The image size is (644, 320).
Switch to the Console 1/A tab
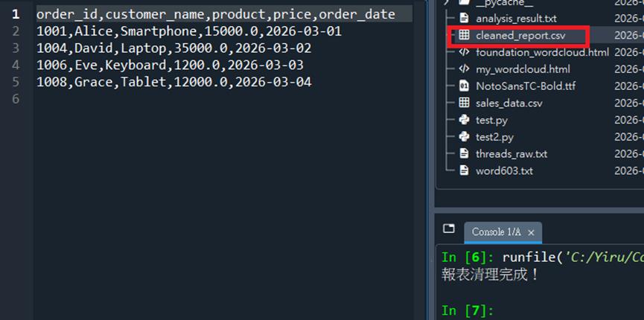(x=497, y=232)
